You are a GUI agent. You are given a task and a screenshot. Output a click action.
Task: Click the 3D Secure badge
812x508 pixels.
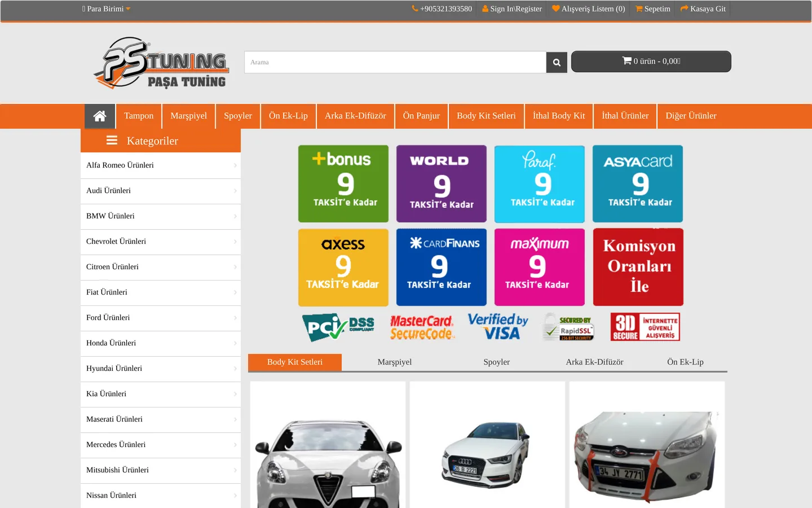tap(645, 327)
